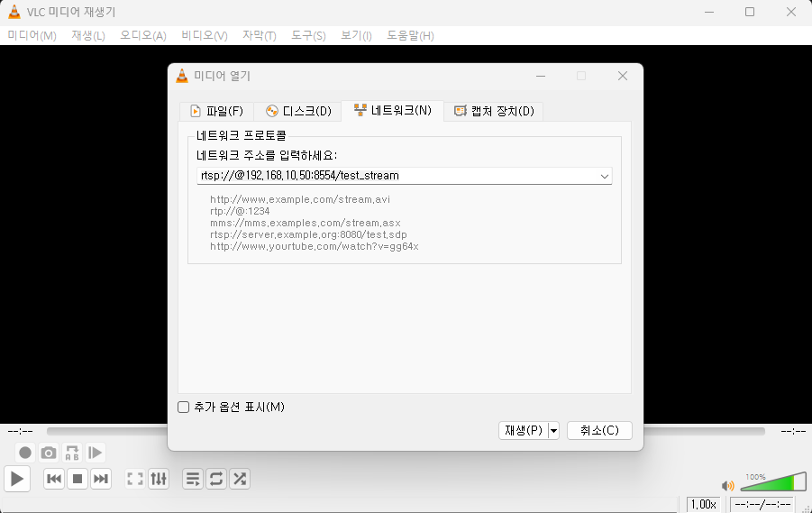Click the record button in VLC controls
The width and height of the screenshot is (812, 513).
coord(25,453)
